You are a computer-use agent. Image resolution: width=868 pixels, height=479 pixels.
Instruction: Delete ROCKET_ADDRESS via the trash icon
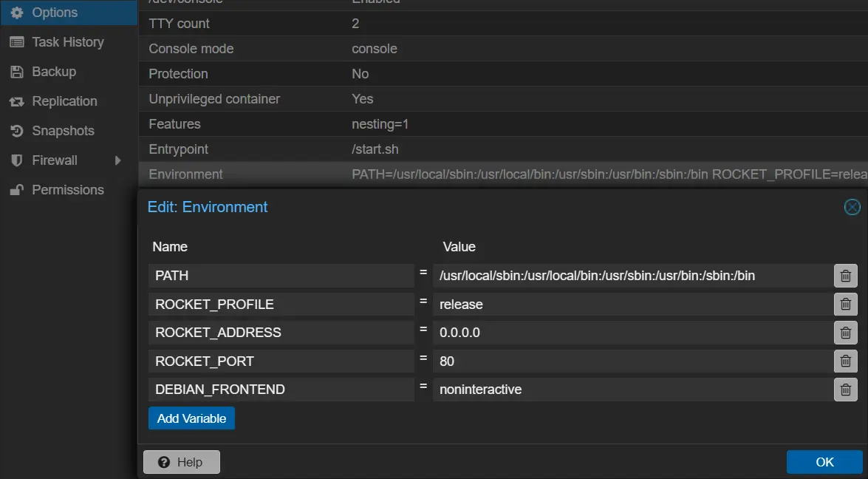845,332
